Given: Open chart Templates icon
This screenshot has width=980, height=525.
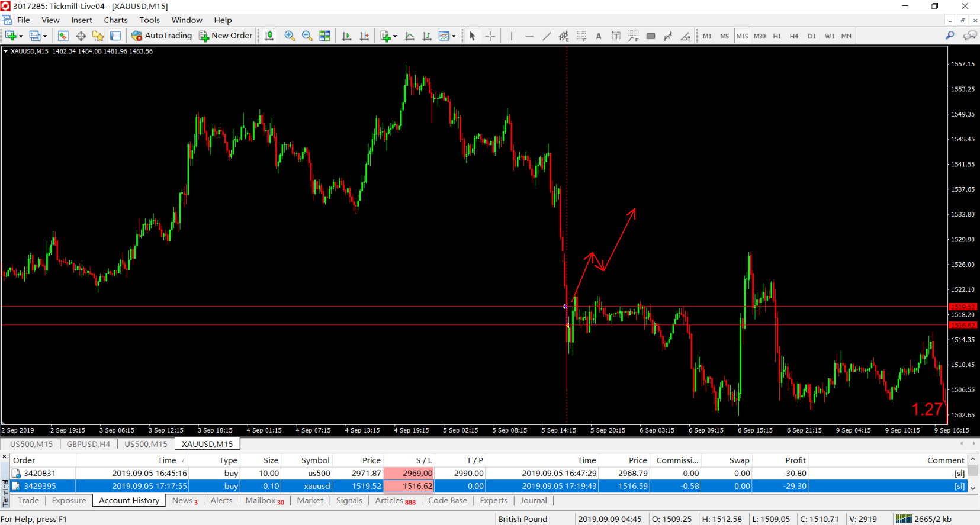Looking at the screenshot, I should (444, 36).
